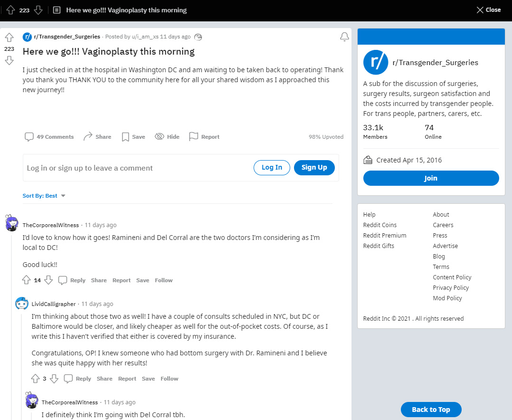This screenshot has height=420, width=512.
Task: Open the Sort By: Best dropdown
Action: click(x=44, y=196)
